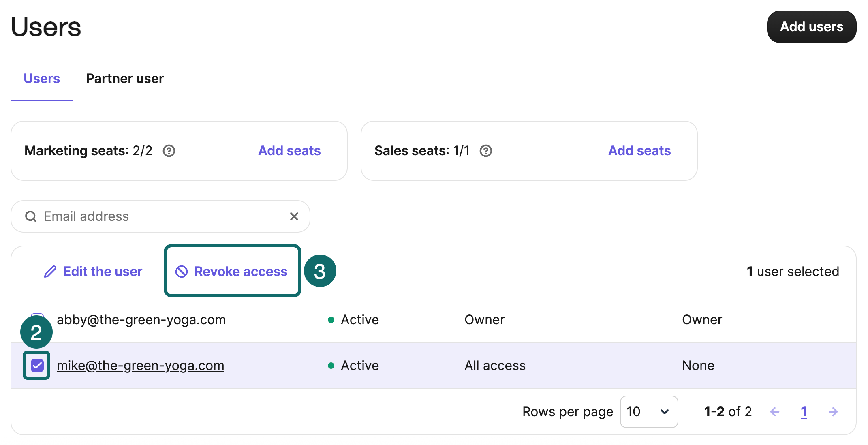Go to the next page arrow
The image size is (868, 445).
pos(833,412)
